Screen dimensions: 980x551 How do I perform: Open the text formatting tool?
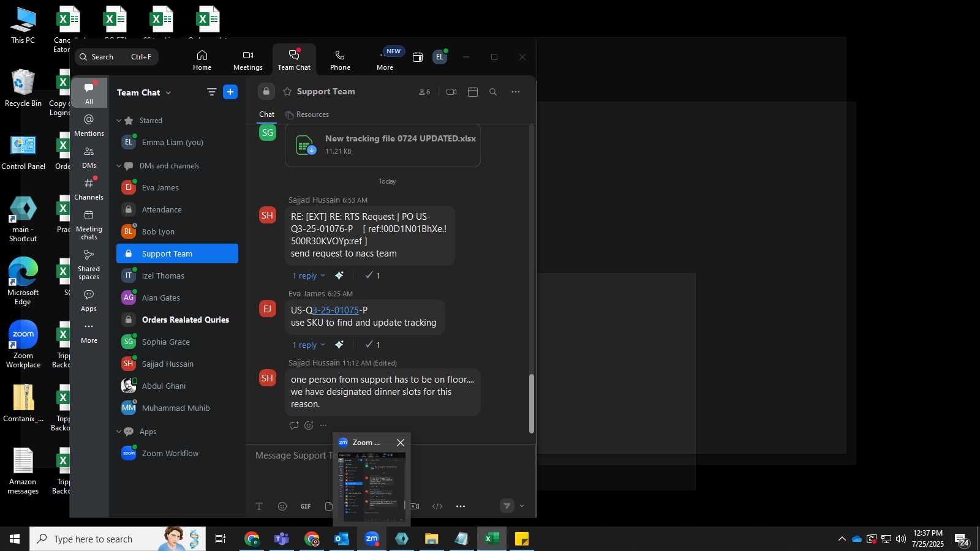[x=259, y=506]
